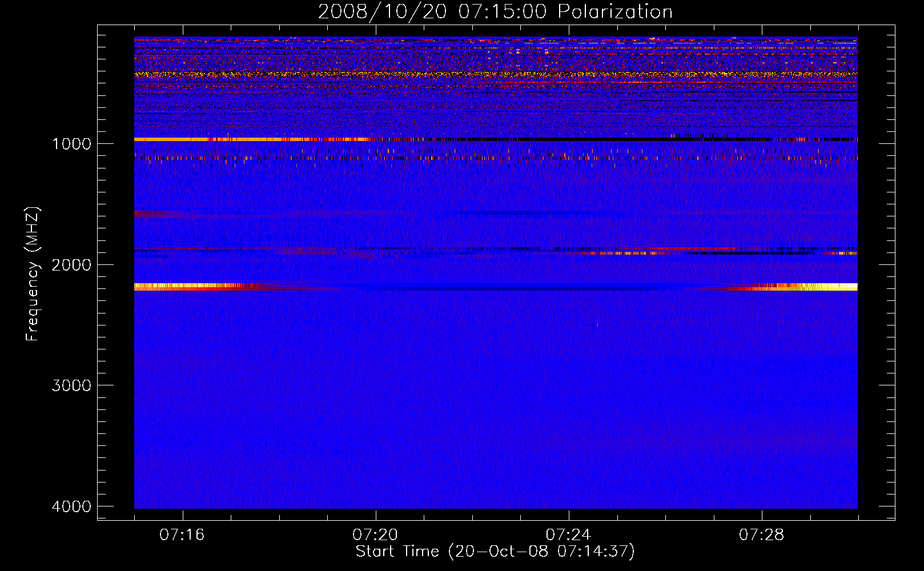Click the 'Start Time (20-Oct-08 07:14:37)' label
The image size is (924, 571).
tap(495, 552)
